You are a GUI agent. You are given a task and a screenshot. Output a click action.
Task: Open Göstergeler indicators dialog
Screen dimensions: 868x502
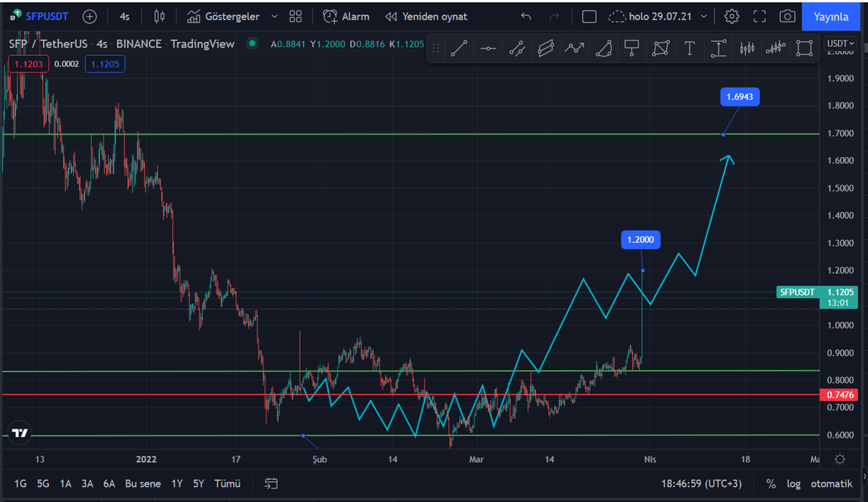pos(223,16)
